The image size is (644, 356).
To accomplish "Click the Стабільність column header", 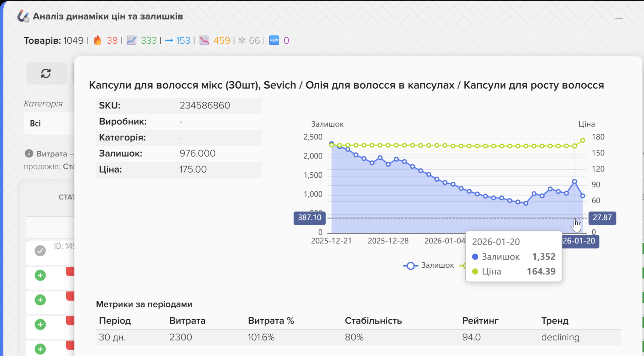I will click(373, 321).
